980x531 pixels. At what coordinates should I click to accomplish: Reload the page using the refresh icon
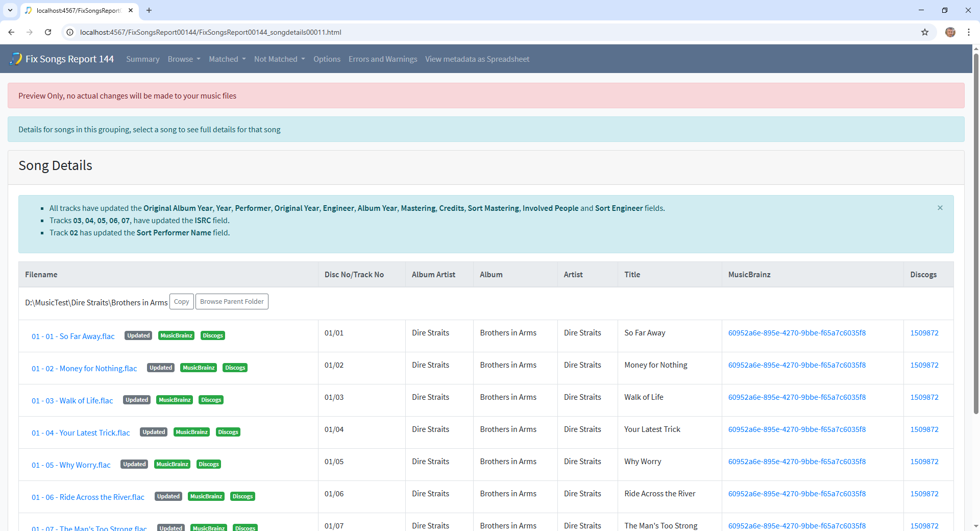[x=48, y=32]
